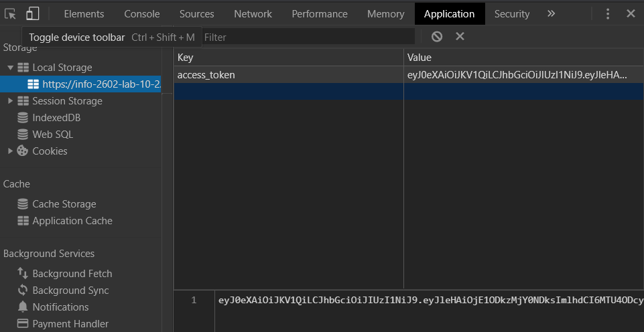
Task: Click the delete selected X icon
Action: pyautogui.click(x=460, y=37)
